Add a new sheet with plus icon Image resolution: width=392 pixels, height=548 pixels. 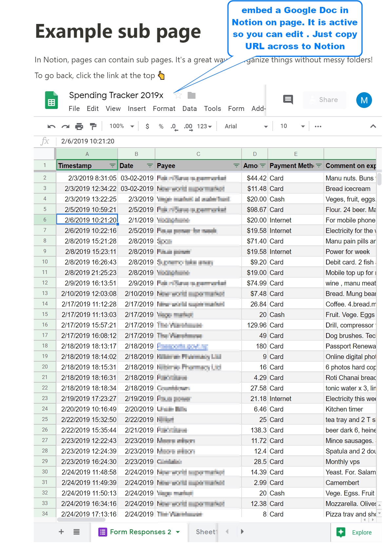61,532
